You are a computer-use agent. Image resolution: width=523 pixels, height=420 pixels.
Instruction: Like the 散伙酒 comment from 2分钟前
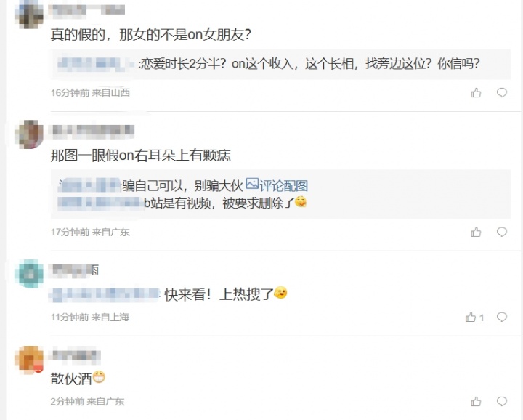(x=476, y=401)
